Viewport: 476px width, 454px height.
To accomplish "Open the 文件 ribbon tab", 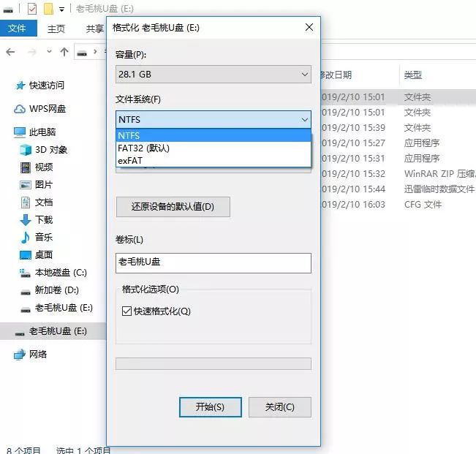I will coord(18,29).
